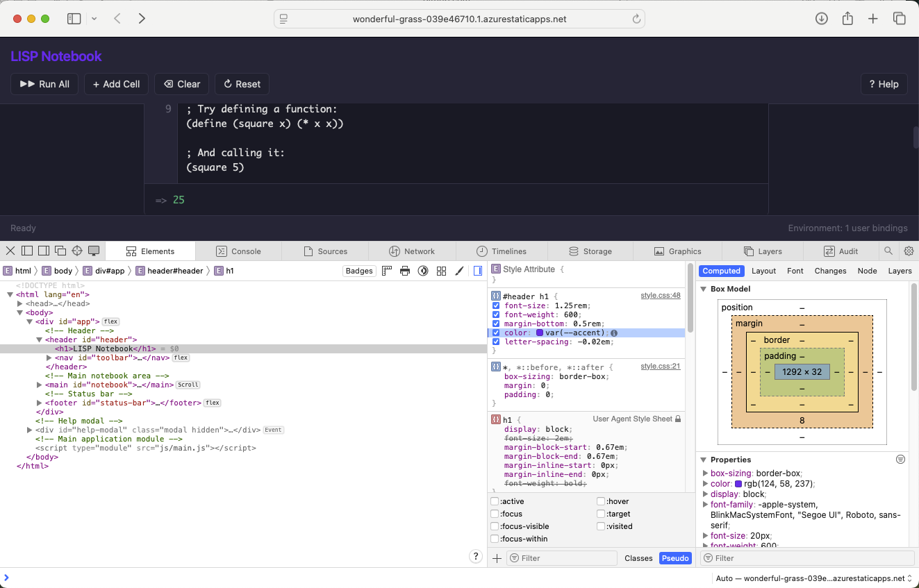The image size is (919, 588).
Task: Toggle the rulers icon in Elements toolbar
Action: 387,271
